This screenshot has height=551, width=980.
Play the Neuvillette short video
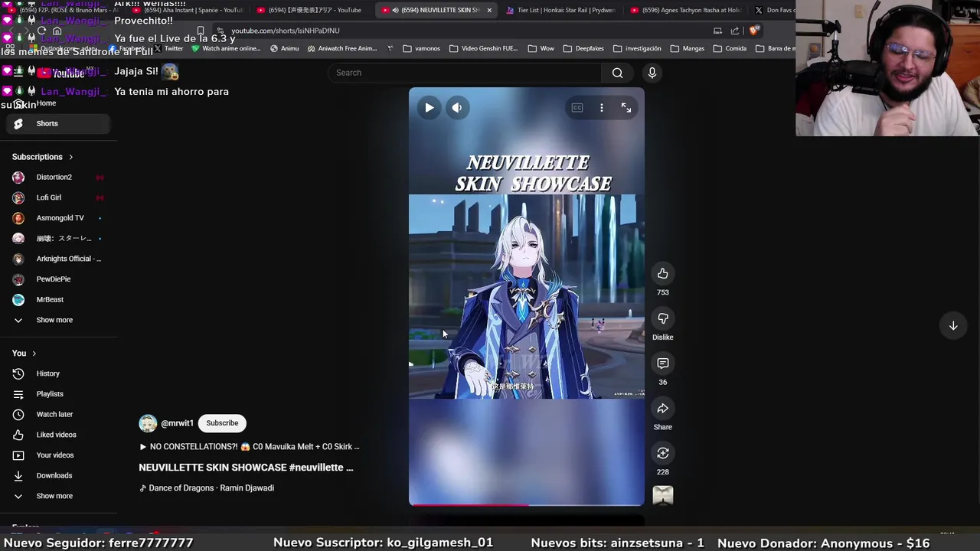[429, 108]
